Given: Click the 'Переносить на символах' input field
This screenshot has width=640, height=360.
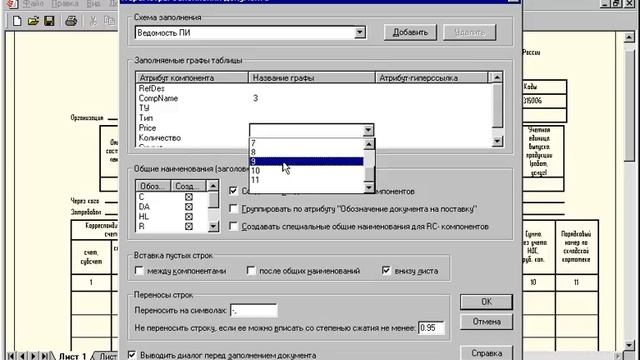Looking at the screenshot, I should (x=253, y=311).
